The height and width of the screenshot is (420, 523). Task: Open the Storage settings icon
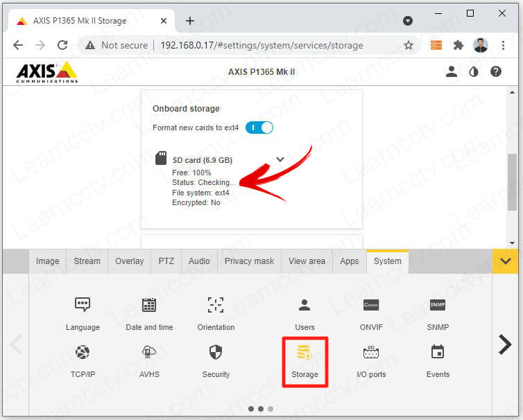305,354
